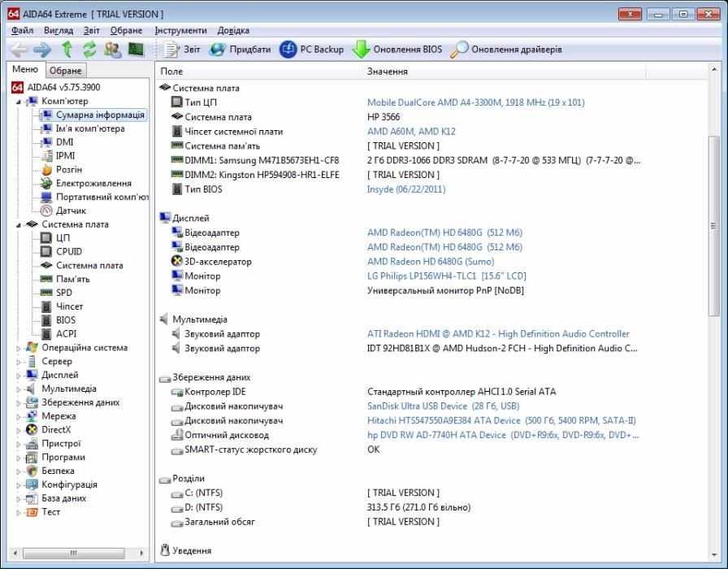Click the Розгін flame icon
The height and width of the screenshot is (569, 728).
coord(46,170)
